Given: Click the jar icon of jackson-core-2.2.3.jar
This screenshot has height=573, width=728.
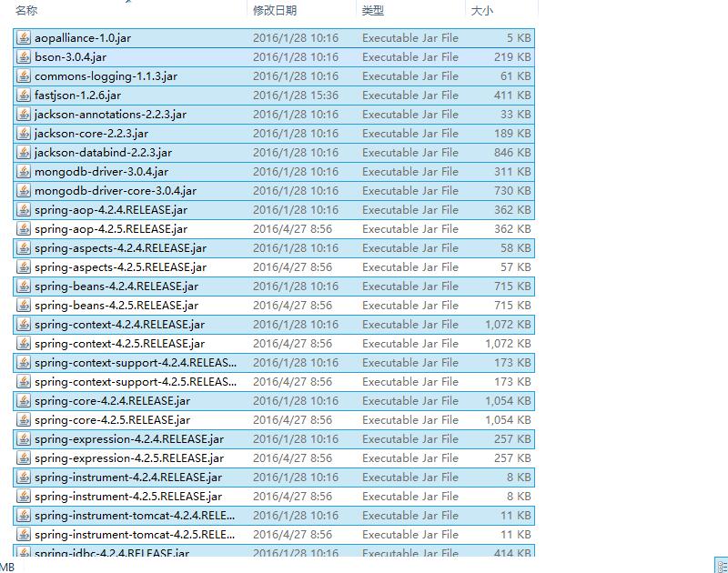Looking at the screenshot, I should (24, 134).
